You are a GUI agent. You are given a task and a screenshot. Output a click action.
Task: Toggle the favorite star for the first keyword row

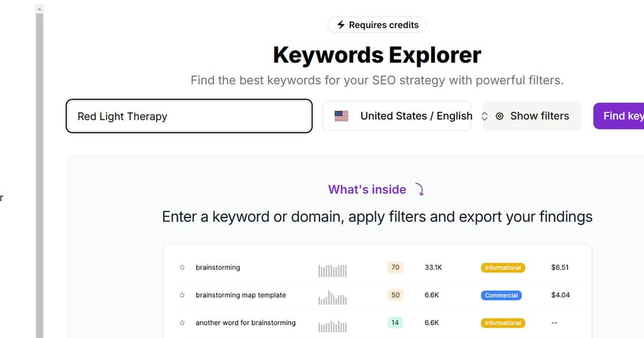click(x=181, y=267)
